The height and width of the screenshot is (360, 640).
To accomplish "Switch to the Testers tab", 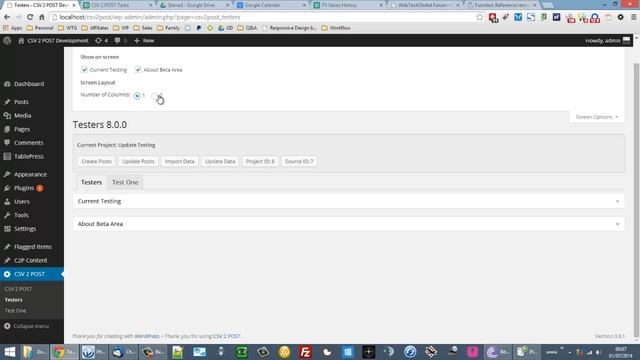I will click(91, 182).
